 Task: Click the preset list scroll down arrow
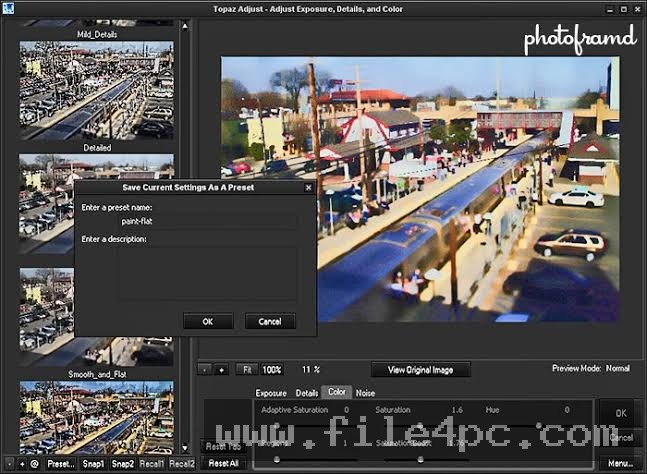(x=185, y=448)
